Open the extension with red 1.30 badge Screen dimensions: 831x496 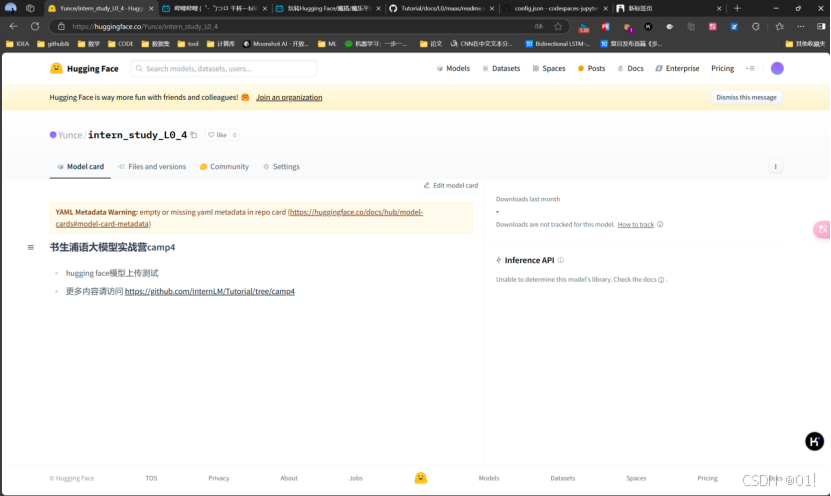pos(584,27)
